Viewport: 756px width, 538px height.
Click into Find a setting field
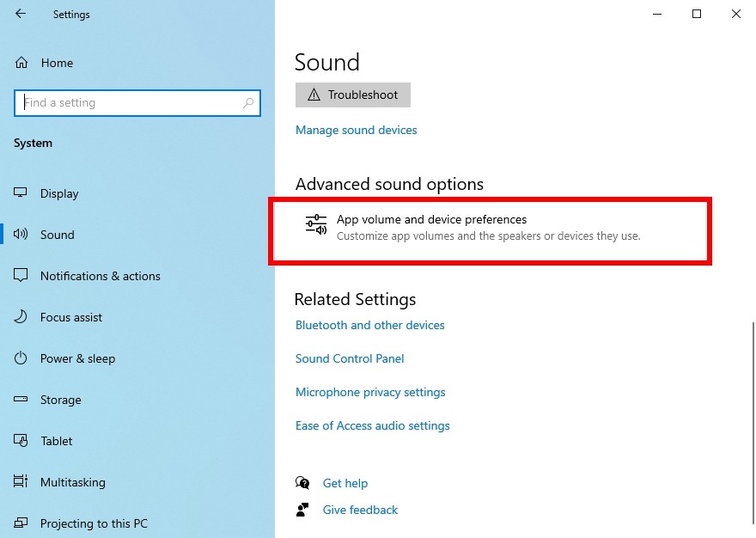(x=137, y=103)
